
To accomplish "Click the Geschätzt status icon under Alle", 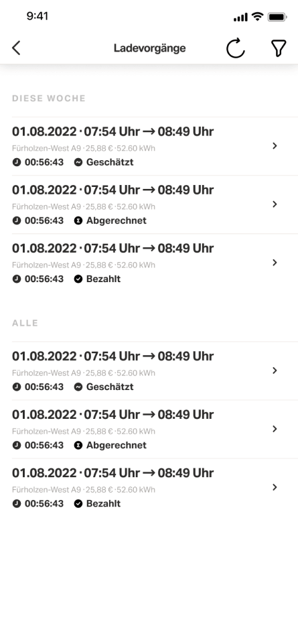I will click(78, 387).
